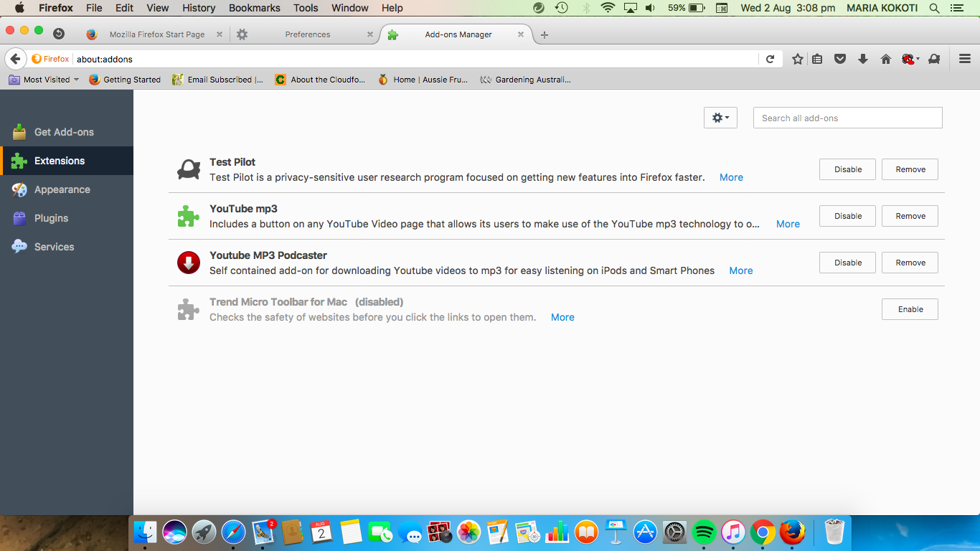The width and height of the screenshot is (980, 551).
Task: Select Extensions in the sidebar
Action: tap(67, 161)
